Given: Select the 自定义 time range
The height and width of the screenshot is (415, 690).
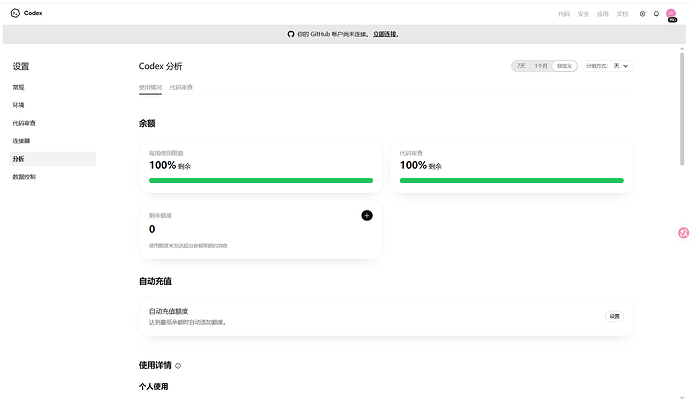Looking at the screenshot, I should click(x=564, y=66).
